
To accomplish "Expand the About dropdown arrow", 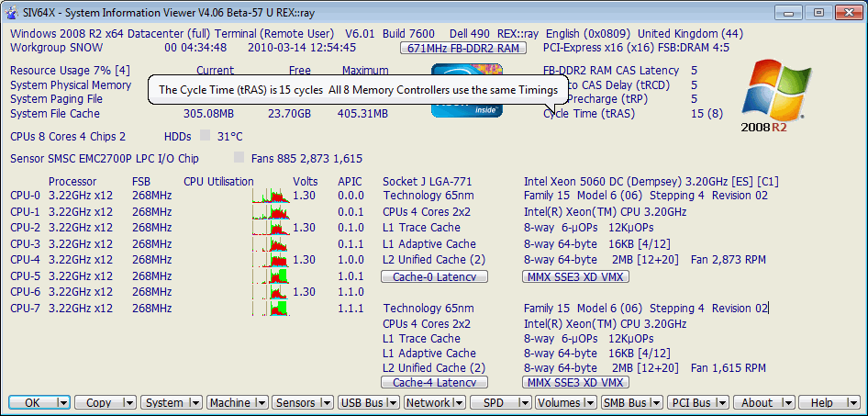I will 789,403.
